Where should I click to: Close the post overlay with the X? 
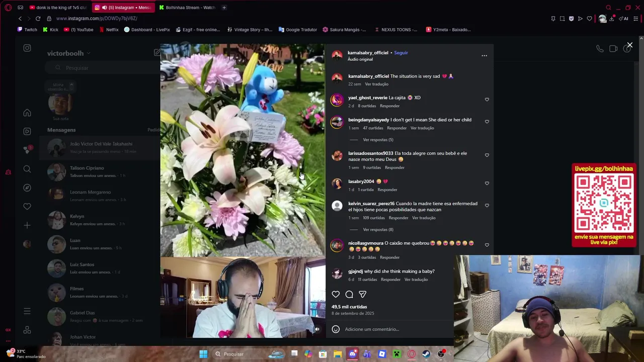629,45
